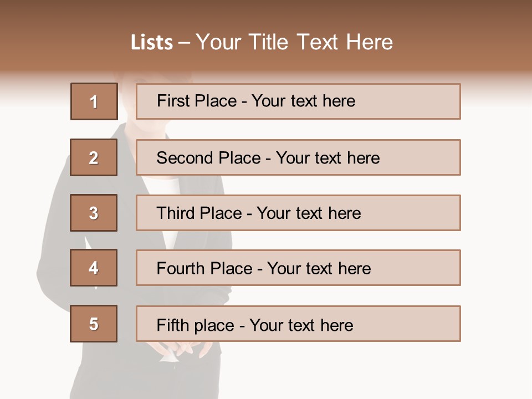Click the 'Fifth place' text bar

click(298, 324)
